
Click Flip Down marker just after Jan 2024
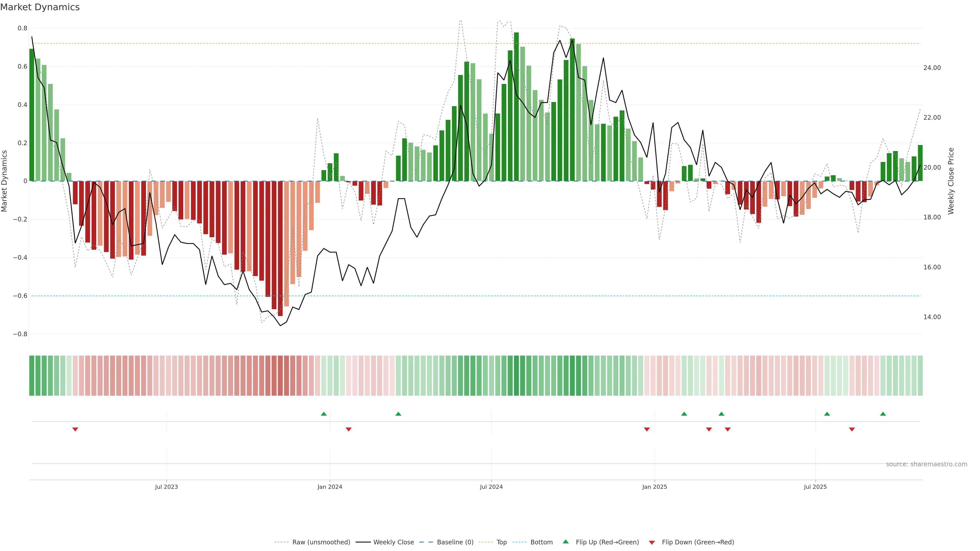(348, 429)
